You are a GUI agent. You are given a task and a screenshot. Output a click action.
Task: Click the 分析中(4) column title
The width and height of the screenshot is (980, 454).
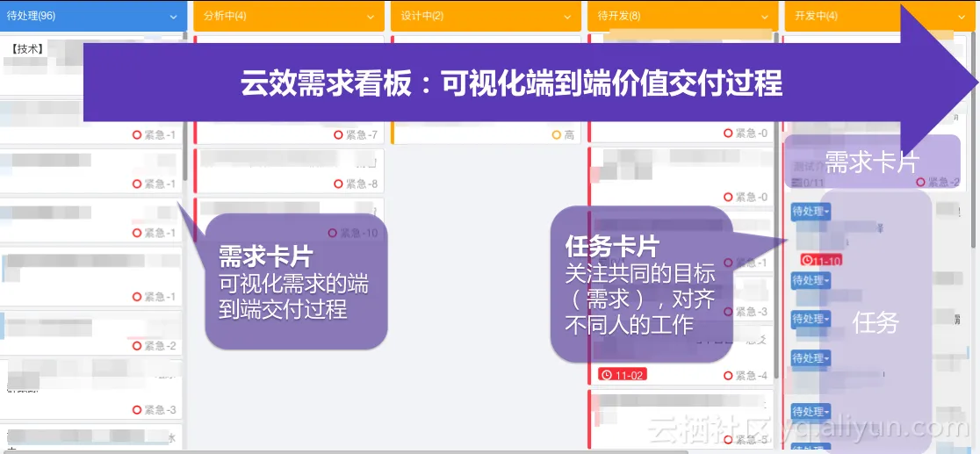tap(224, 17)
